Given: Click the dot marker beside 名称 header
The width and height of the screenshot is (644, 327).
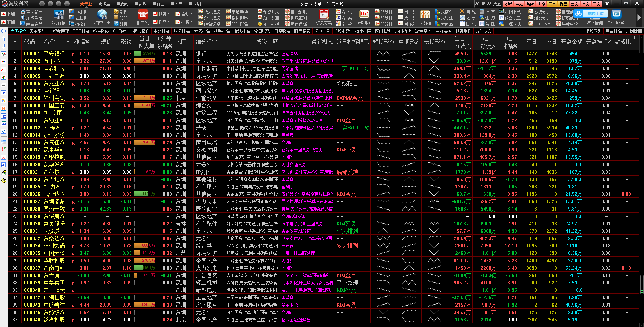Looking at the screenshot, I should coord(68,42).
